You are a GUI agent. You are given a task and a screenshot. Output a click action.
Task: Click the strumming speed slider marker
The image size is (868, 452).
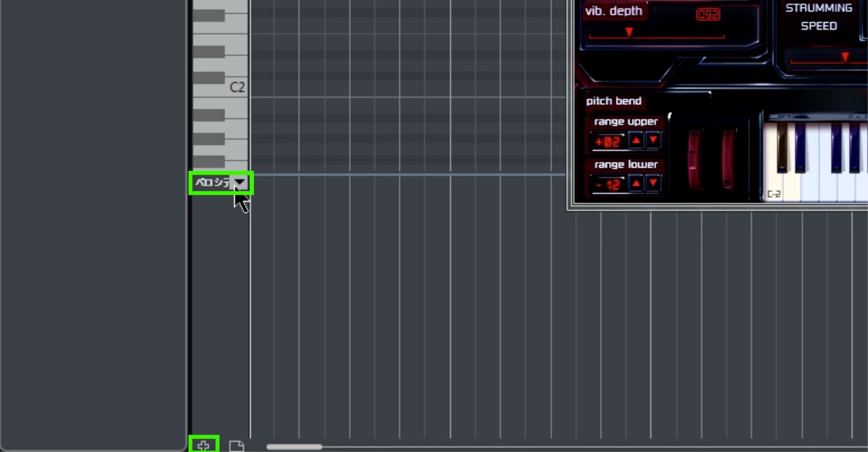pos(845,57)
